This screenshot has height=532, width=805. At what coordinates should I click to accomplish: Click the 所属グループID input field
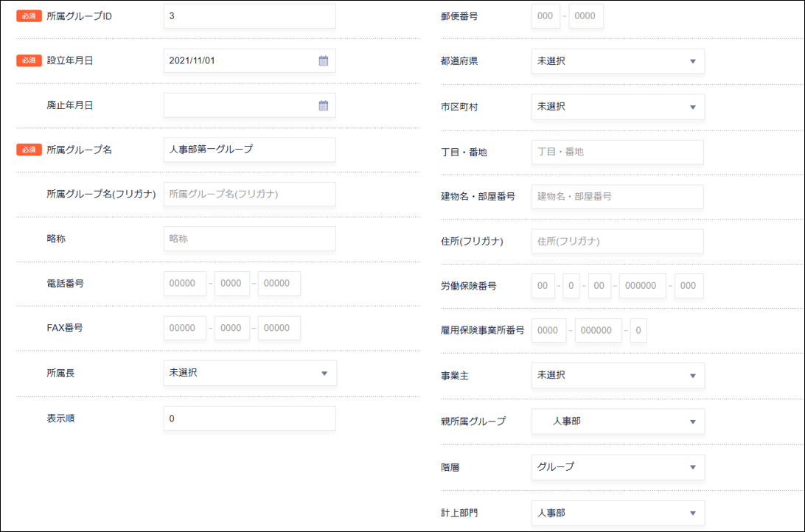[x=249, y=16]
